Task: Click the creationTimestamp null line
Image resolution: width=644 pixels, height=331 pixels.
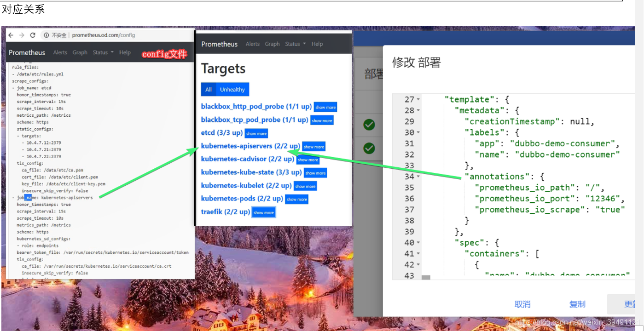Action: coord(530,121)
